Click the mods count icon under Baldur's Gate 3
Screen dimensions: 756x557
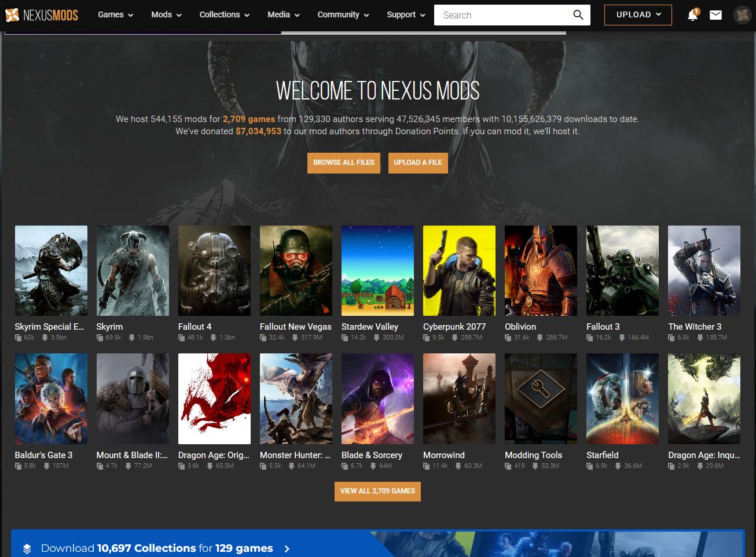(18, 466)
